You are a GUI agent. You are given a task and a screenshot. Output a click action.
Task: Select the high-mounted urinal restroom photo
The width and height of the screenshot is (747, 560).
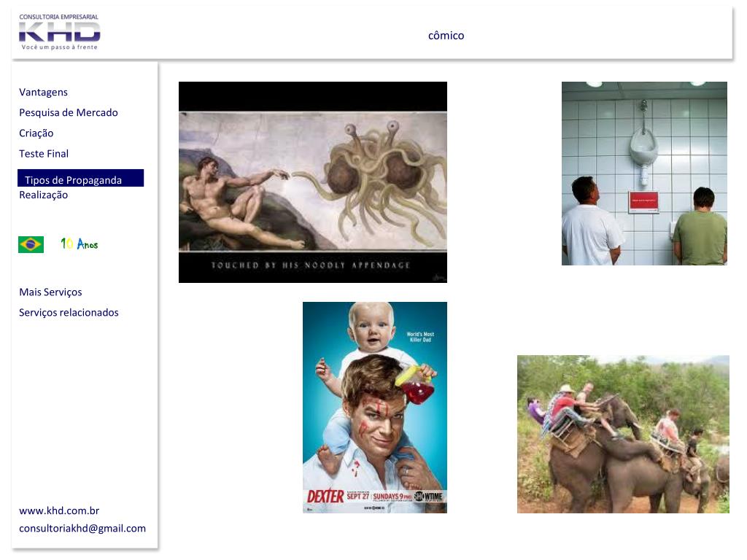pos(644,174)
